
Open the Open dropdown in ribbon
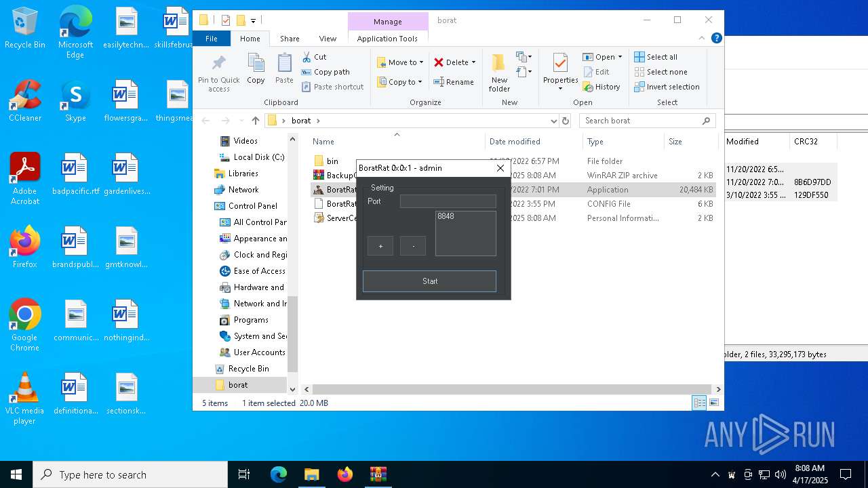(x=602, y=57)
